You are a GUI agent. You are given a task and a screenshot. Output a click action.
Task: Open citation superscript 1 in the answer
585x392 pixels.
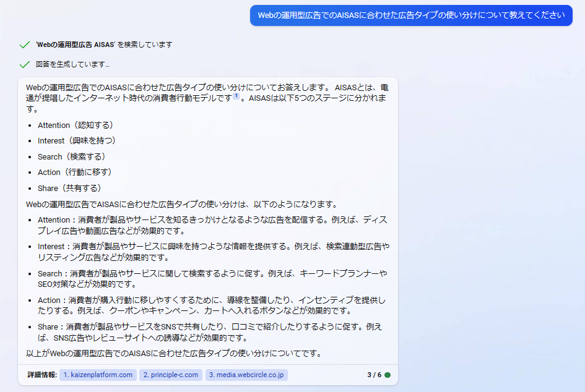coord(236,96)
